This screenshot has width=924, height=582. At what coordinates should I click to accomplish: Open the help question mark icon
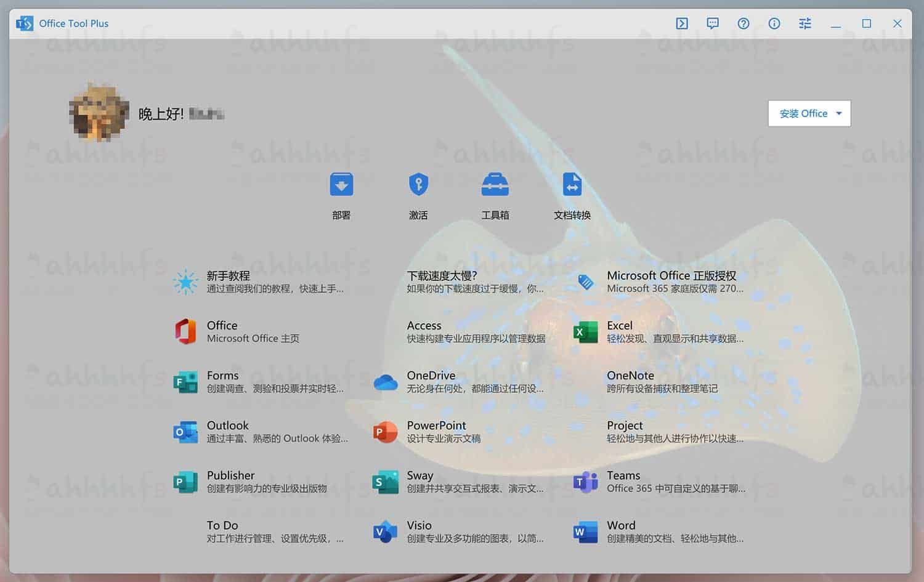click(744, 23)
